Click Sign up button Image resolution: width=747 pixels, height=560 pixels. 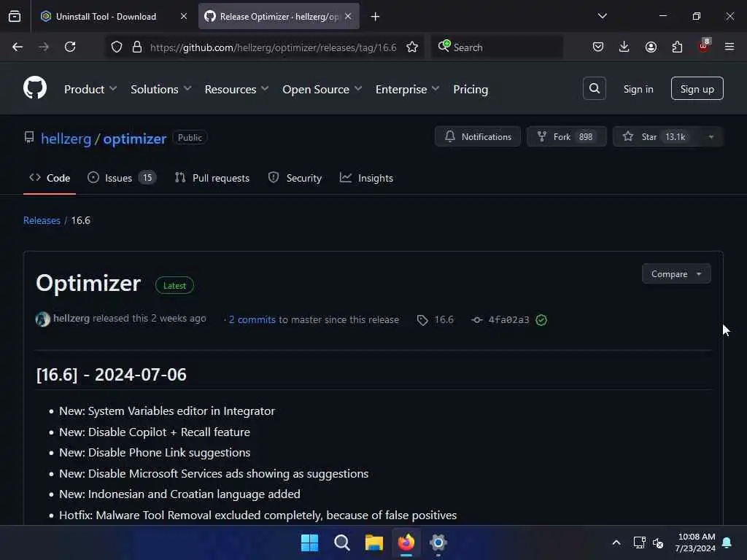pos(697,88)
